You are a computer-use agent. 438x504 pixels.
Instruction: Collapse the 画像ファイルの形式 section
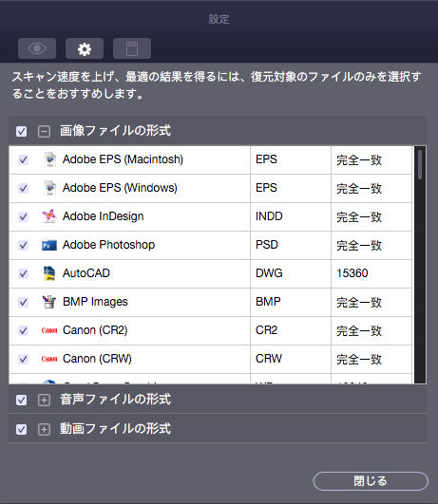coord(44,131)
